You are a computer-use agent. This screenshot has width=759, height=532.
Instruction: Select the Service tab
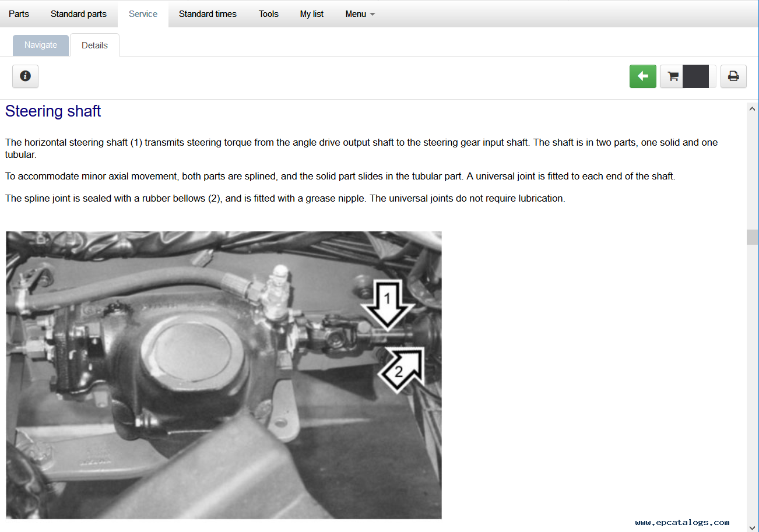point(143,14)
